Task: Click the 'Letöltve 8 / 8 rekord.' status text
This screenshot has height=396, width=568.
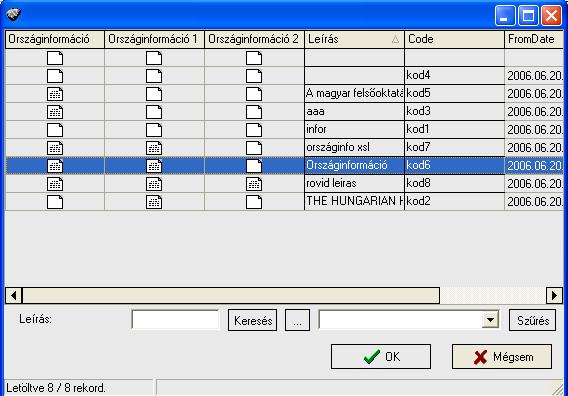Action: 56,388
